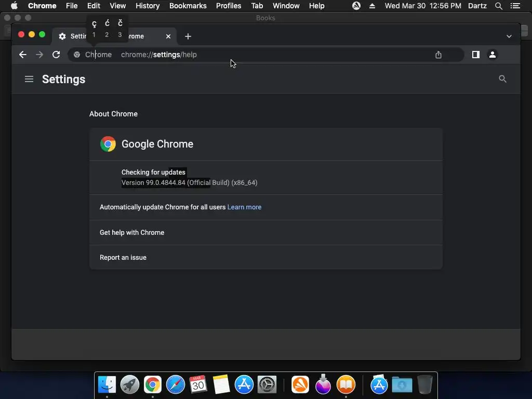532x399 pixels.
Task: Open the Chrome application menu
Action: click(42, 6)
